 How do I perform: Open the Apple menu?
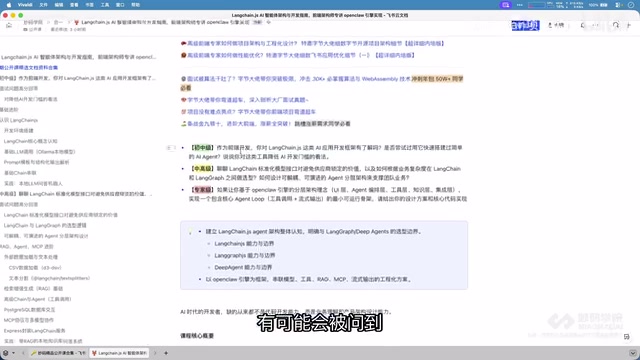(9, 5)
